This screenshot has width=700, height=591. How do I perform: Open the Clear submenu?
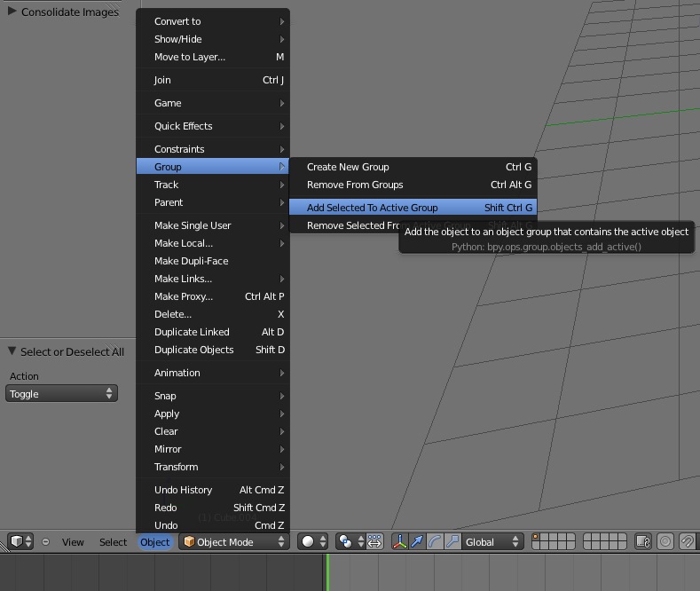coord(213,431)
